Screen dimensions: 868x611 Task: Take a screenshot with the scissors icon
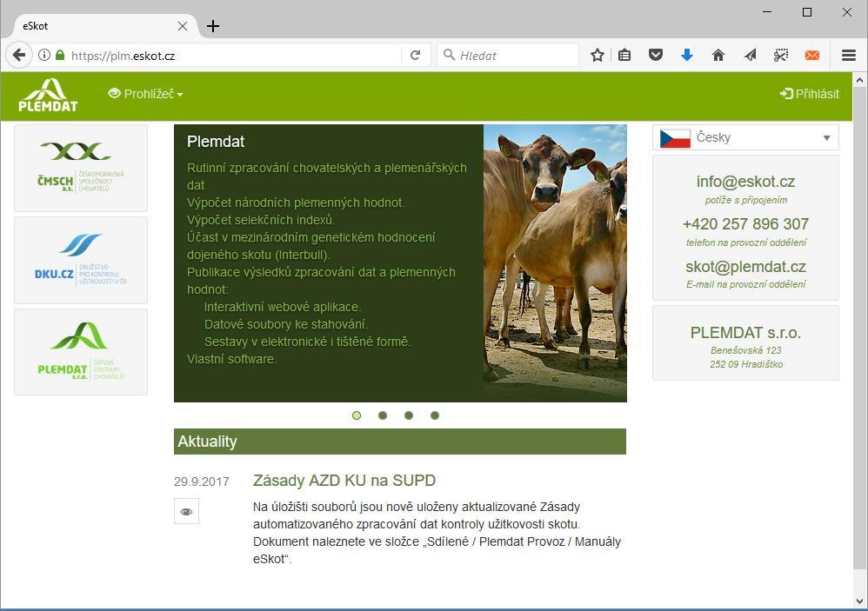(x=781, y=56)
